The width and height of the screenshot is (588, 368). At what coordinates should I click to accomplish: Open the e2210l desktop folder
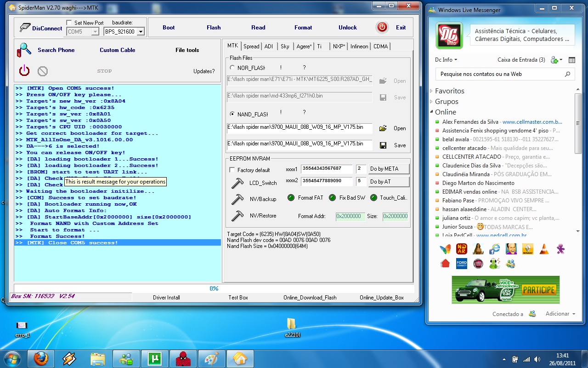tap(292, 327)
